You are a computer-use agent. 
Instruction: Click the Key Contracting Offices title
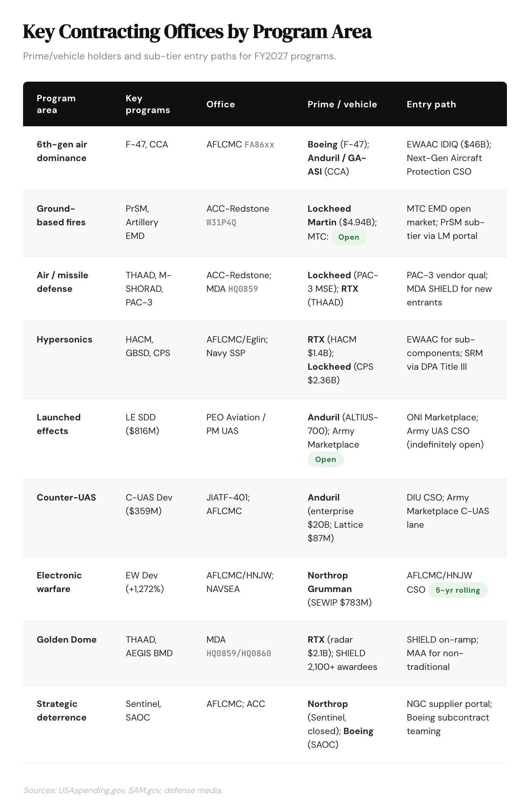[x=197, y=31]
